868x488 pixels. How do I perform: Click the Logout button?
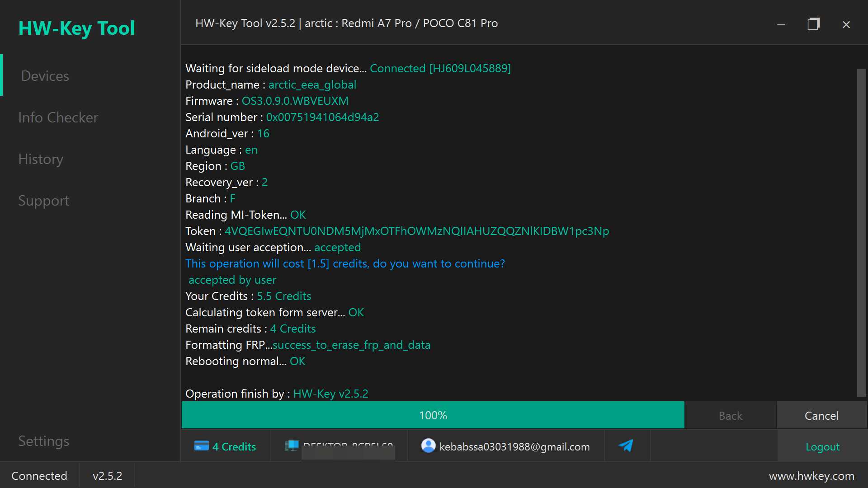[822, 446]
